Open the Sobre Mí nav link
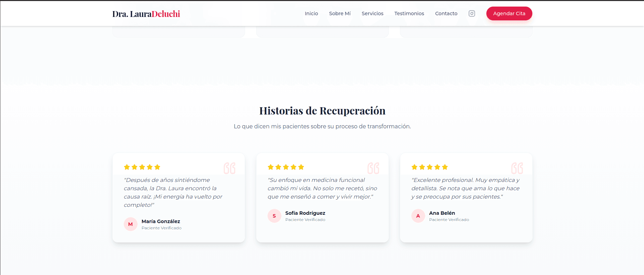The width and height of the screenshot is (644, 275). (339, 13)
